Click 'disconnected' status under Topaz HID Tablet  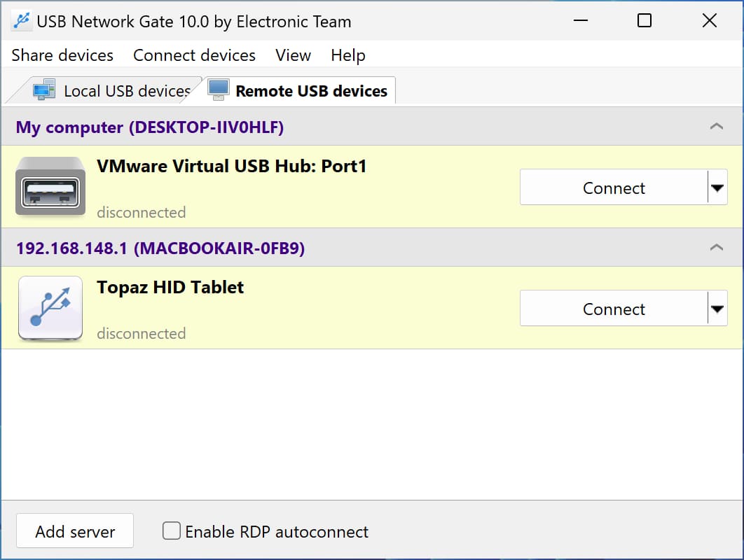(141, 333)
